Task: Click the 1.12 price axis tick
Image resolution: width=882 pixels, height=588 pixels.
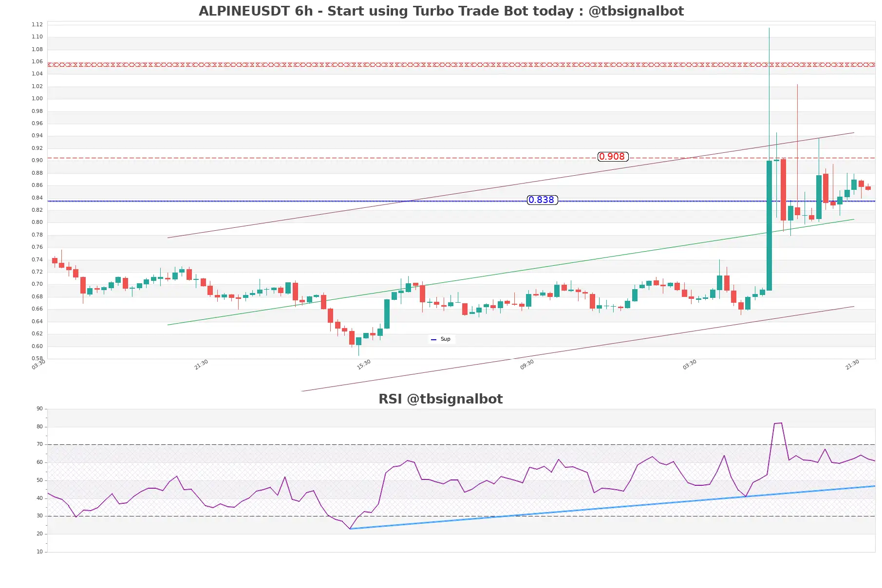Action: click(x=37, y=24)
